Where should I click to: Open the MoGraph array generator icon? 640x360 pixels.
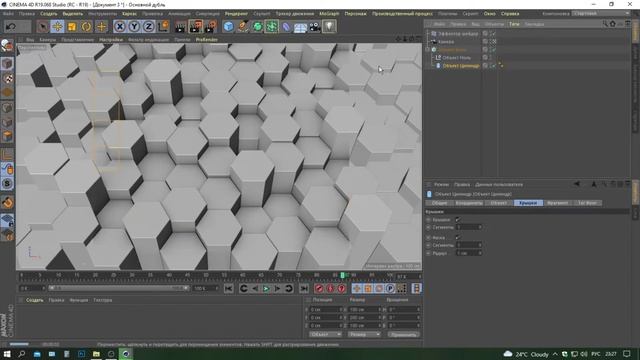272,27
